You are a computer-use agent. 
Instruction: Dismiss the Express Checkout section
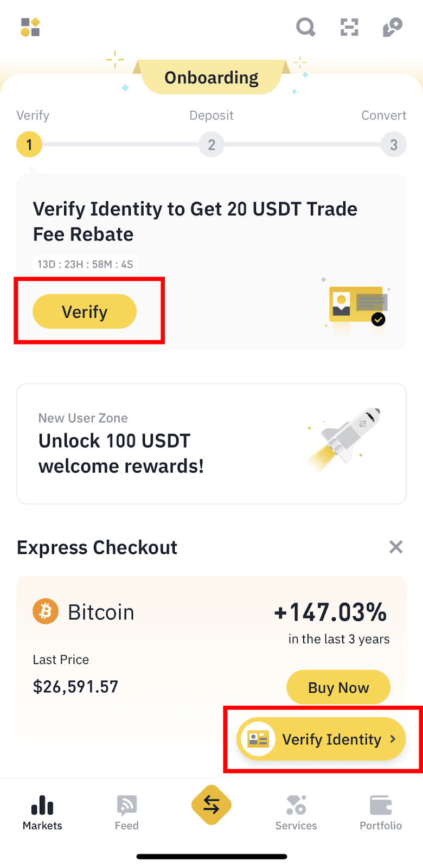pyautogui.click(x=396, y=547)
